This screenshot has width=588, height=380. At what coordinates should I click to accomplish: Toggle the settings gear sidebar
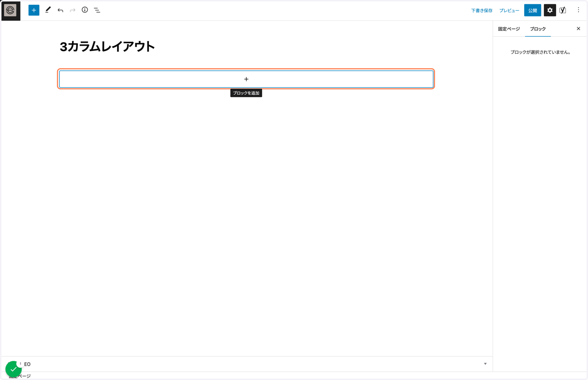550,10
